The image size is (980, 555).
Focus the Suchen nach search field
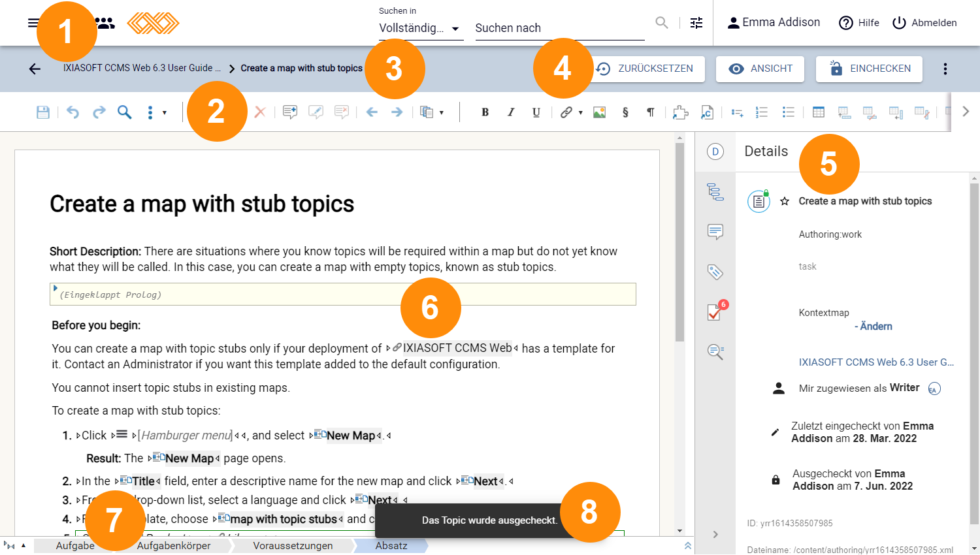560,28
